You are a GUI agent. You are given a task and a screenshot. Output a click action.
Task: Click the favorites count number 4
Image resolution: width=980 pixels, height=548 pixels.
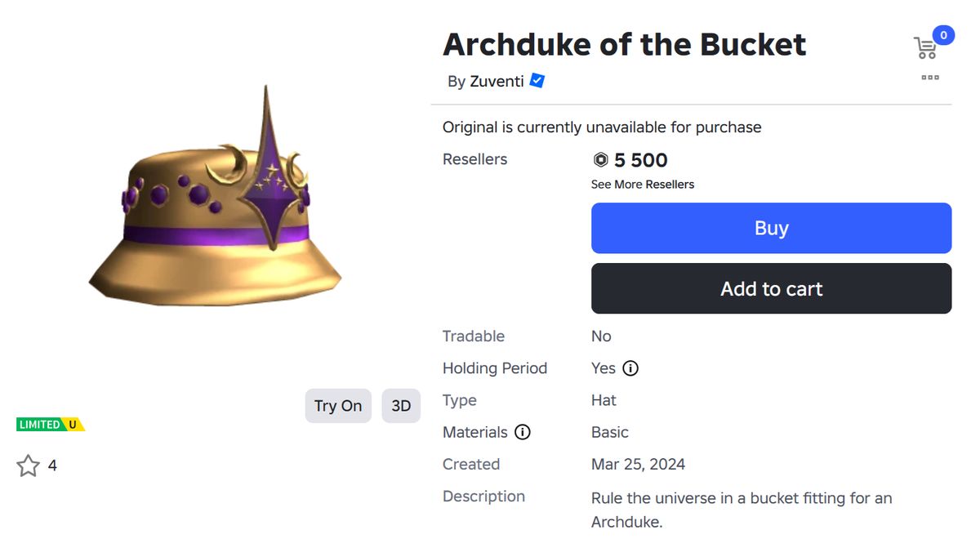tap(52, 466)
